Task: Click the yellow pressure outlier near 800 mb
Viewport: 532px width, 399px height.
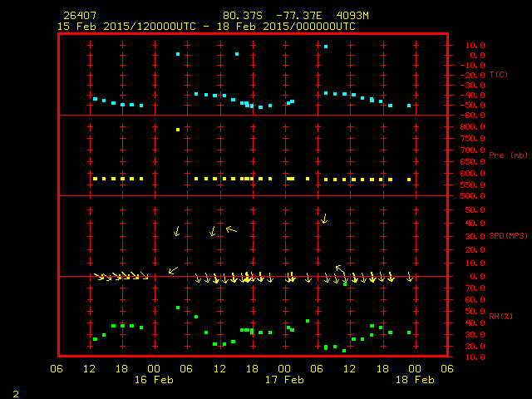Action: (x=178, y=130)
